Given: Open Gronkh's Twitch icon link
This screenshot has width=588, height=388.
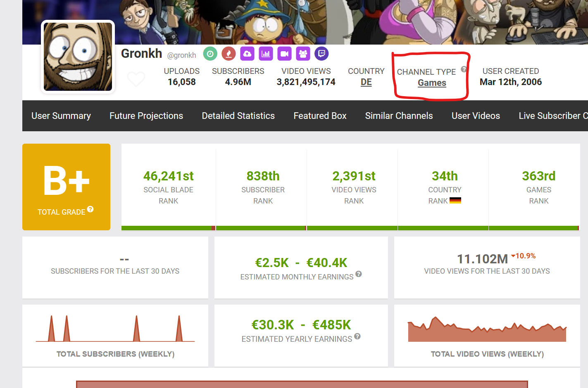Looking at the screenshot, I should pyautogui.click(x=321, y=54).
